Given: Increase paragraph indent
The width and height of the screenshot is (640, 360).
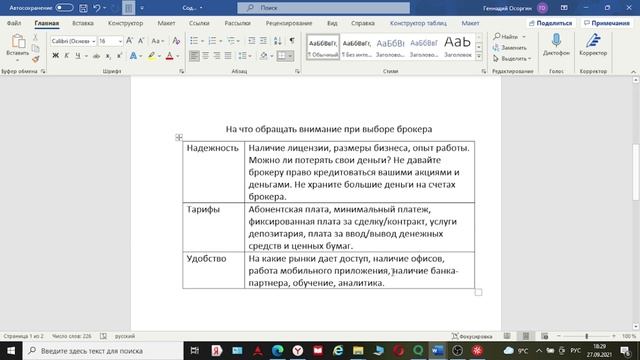Looking at the screenshot, I should [x=263, y=41].
